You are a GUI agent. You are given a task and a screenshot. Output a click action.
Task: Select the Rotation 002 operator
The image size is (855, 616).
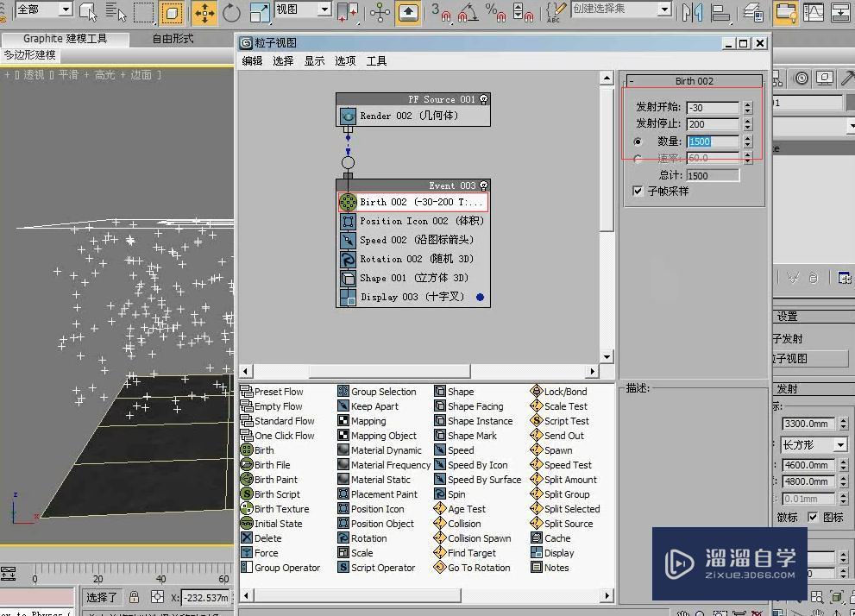point(412,259)
